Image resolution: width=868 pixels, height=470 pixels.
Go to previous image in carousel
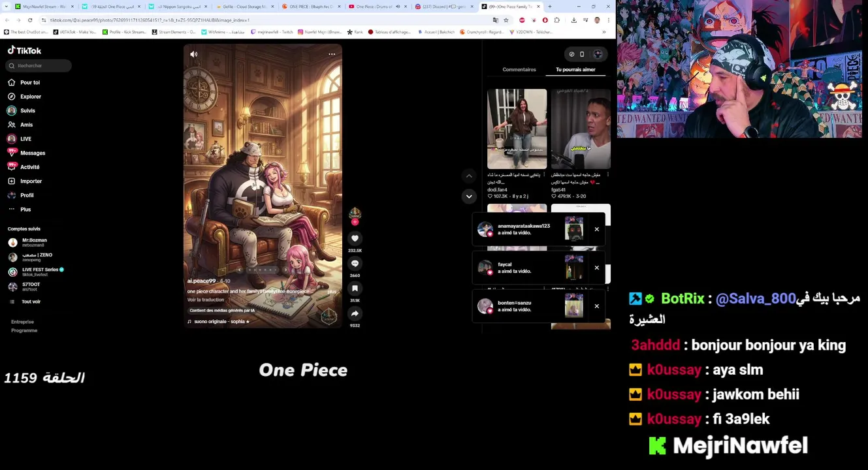(x=240, y=269)
